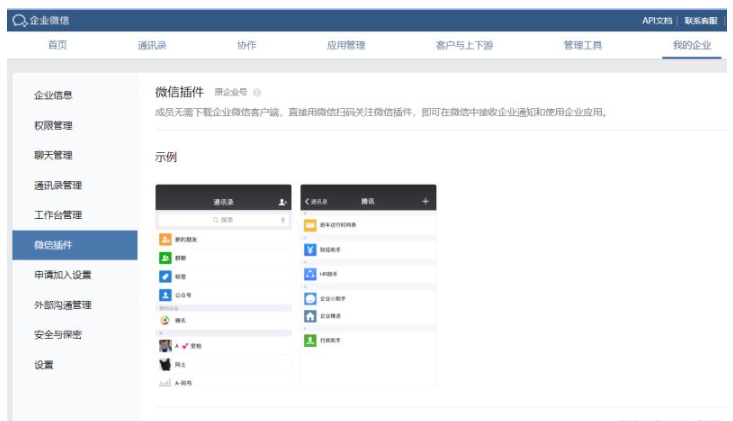Image resolution: width=733 pixels, height=421 pixels.
Task: Click the info icon beside 原企业号
Action: [257, 93]
